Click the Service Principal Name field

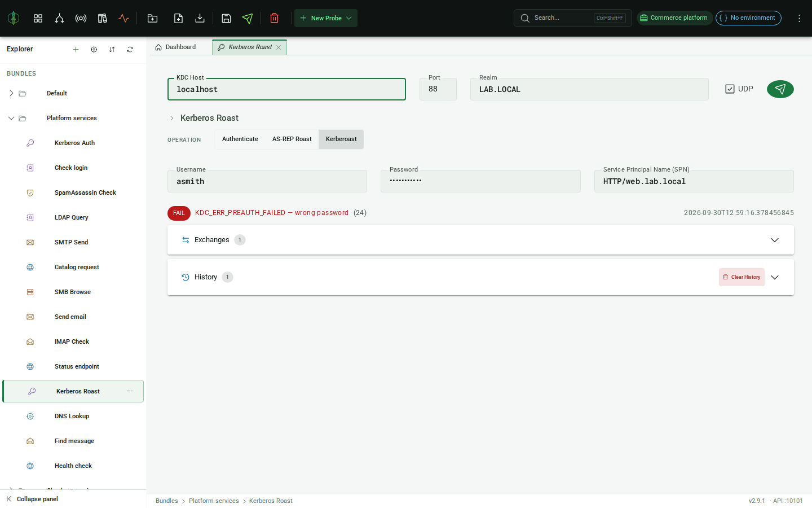tap(694, 181)
